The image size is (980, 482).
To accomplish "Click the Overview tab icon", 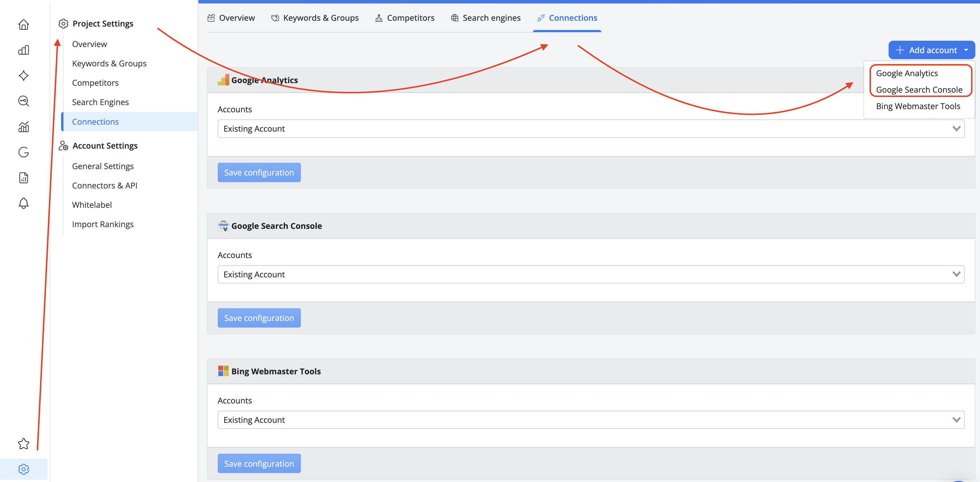I will [211, 18].
